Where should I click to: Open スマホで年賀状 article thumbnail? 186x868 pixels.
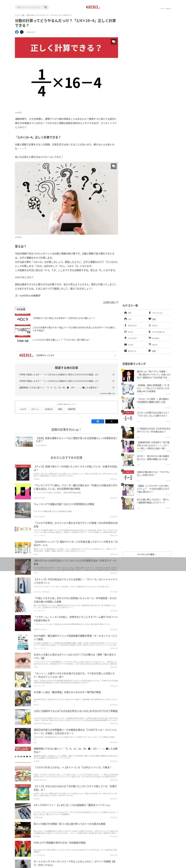point(23,529)
